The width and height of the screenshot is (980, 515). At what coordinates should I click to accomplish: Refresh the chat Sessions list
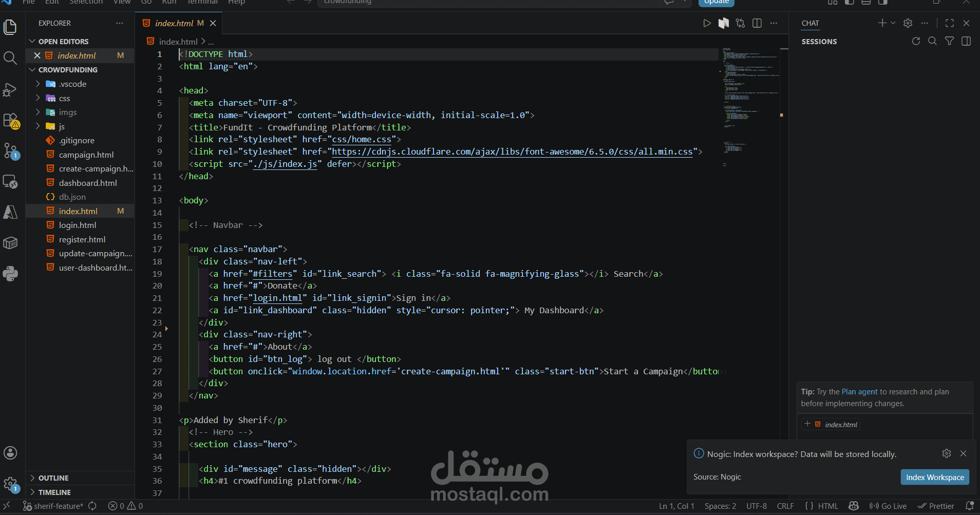916,41
